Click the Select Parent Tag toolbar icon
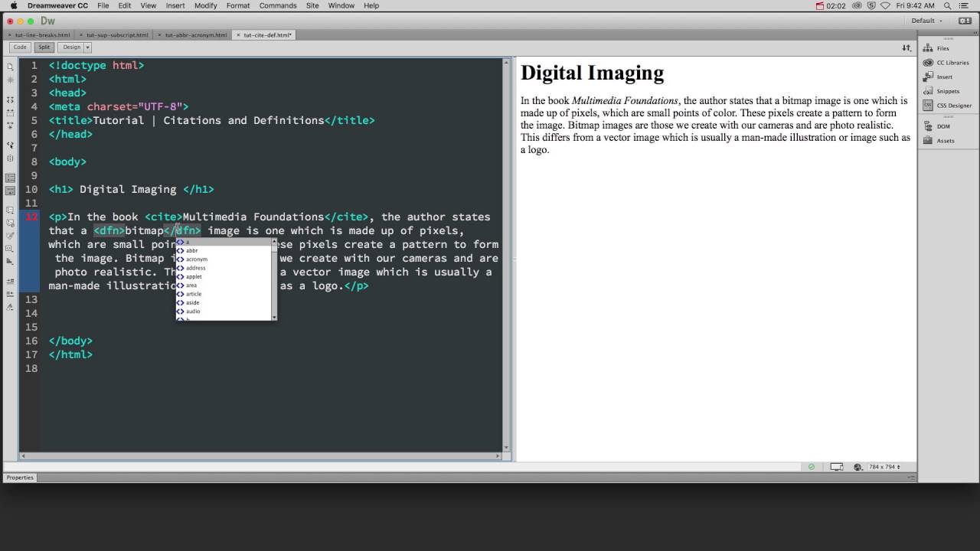Viewport: 980px width, 551px height. (10, 145)
